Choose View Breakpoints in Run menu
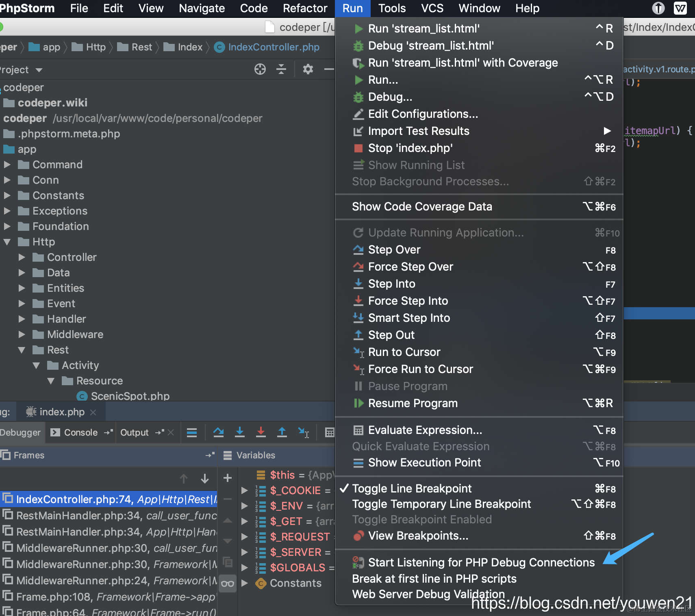695x616 pixels. coord(479,536)
